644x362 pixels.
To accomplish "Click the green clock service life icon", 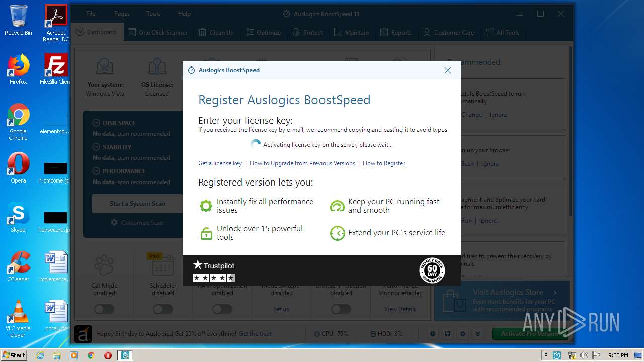I will point(337,233).
